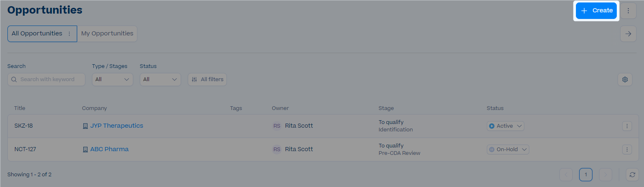
Task: Focus the Search with keyword field
Action: point(46,79)
